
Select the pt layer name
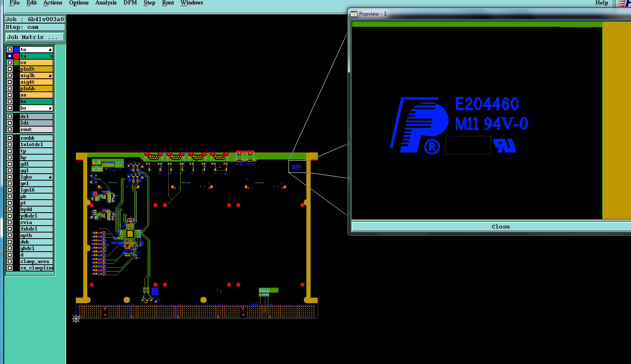pyautogui.click(x=37, y=203)
